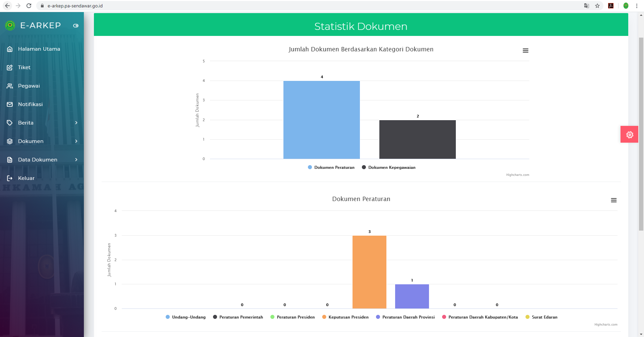This screenshot has height=337, width=644.
Task: Click the Adobe Acrobat extension icon
Action: pyautogui.click(x=611, y=6)
